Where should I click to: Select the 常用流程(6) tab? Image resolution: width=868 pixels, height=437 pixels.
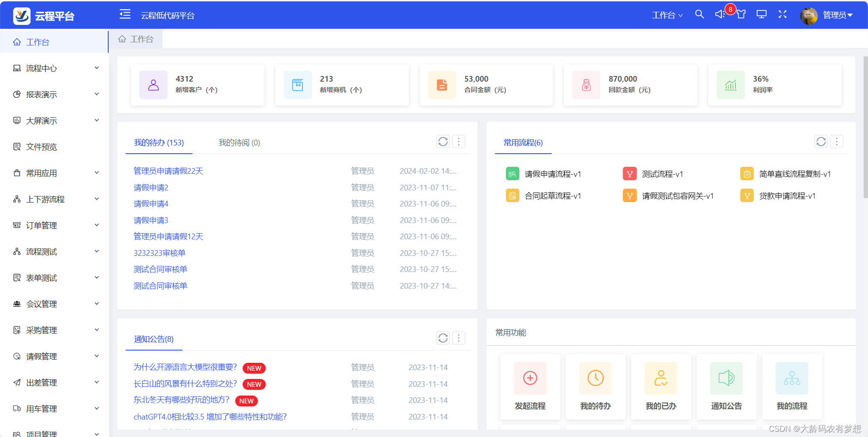coord(523,142)
